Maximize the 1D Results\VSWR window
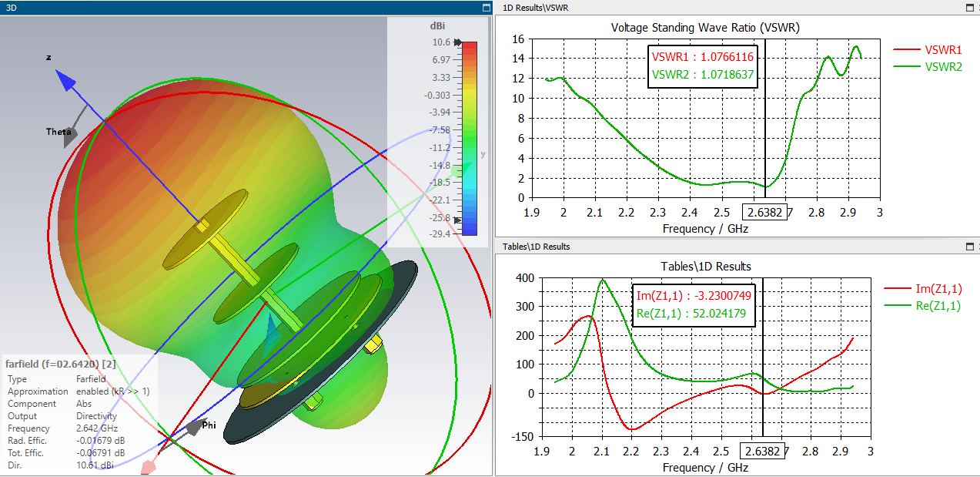The height and width of the screenshot is (477, 980). point(968,7)
